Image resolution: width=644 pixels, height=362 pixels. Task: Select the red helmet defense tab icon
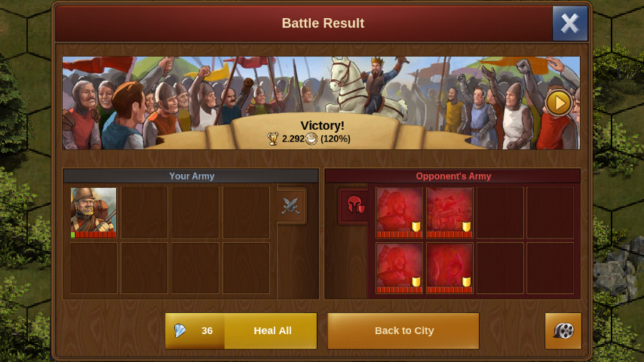[355, 204]
